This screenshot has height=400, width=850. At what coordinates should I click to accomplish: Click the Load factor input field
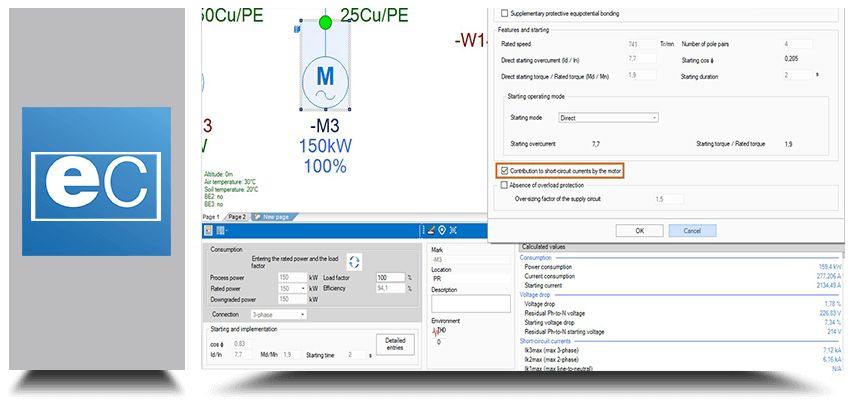coord(391,278)
